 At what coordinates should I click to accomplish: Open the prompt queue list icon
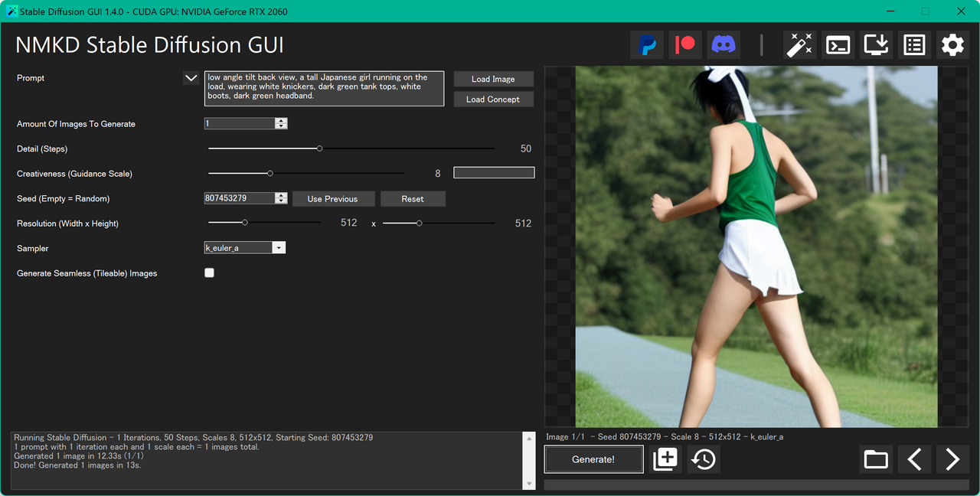[914, 44]
